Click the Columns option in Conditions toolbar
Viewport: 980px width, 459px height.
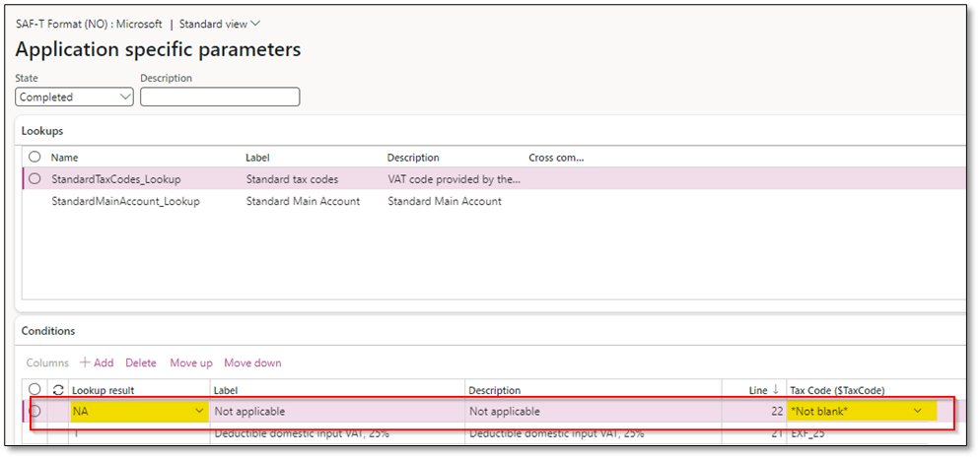(x=47, y=363)
